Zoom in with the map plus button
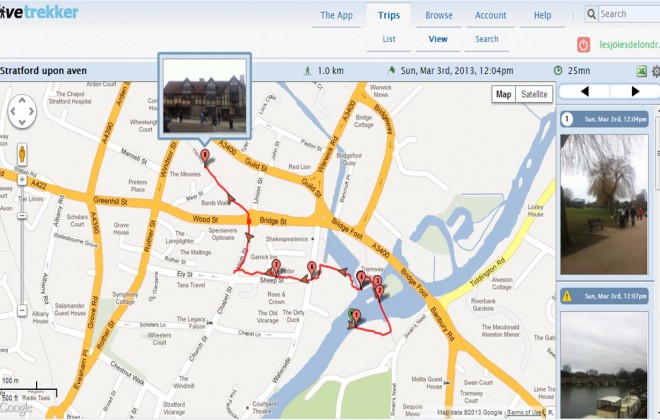Screen dimensions: 660x420 click(22, 180)
